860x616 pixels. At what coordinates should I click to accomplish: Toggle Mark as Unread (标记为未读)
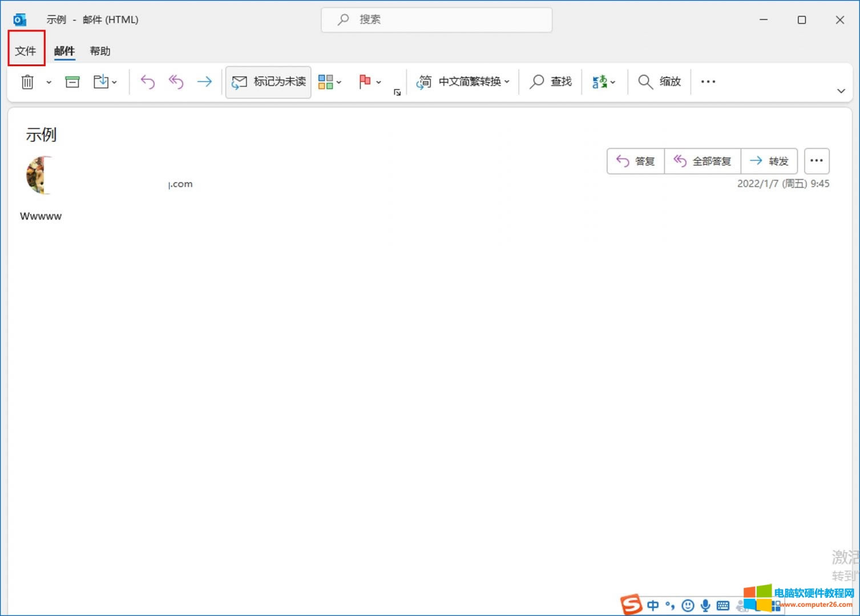click(269, 82)
